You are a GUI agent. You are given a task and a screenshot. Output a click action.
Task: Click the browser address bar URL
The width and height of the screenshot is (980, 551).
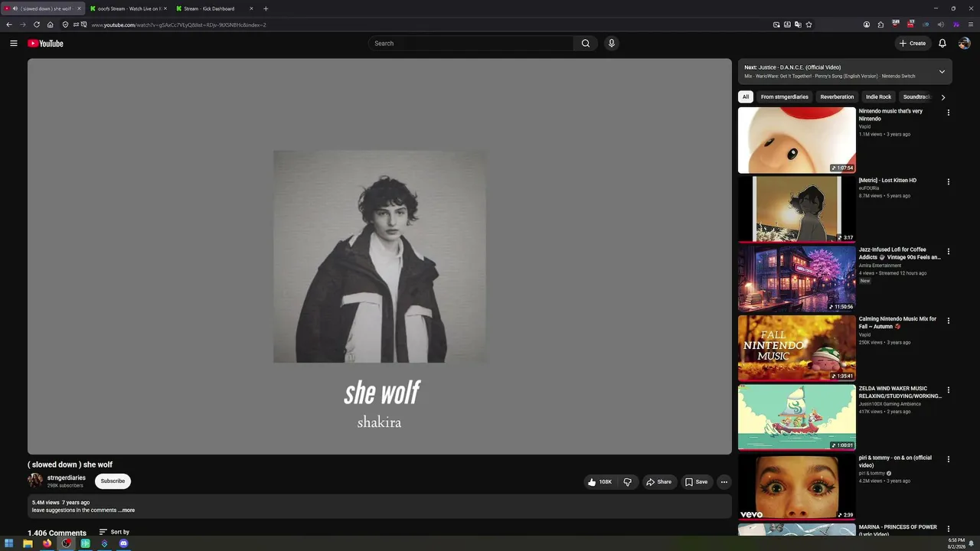pos(178,24)
